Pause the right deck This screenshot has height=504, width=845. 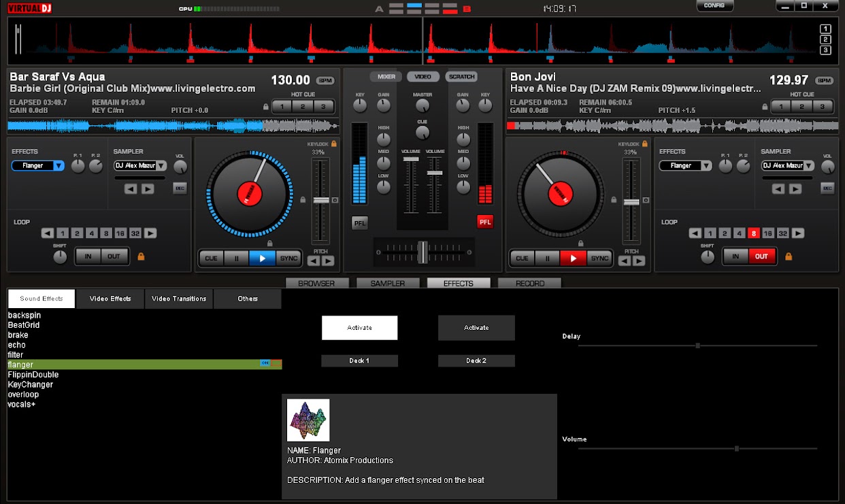pyautogui.click(x=548, y=258)
